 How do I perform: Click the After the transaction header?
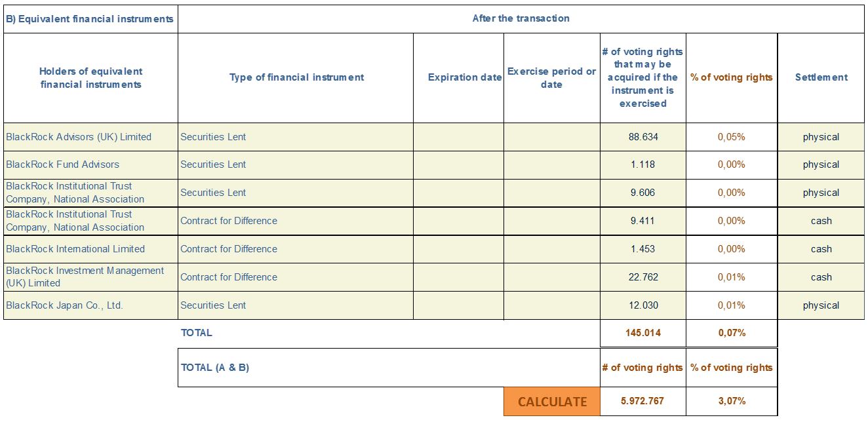(x=521, y=18)
